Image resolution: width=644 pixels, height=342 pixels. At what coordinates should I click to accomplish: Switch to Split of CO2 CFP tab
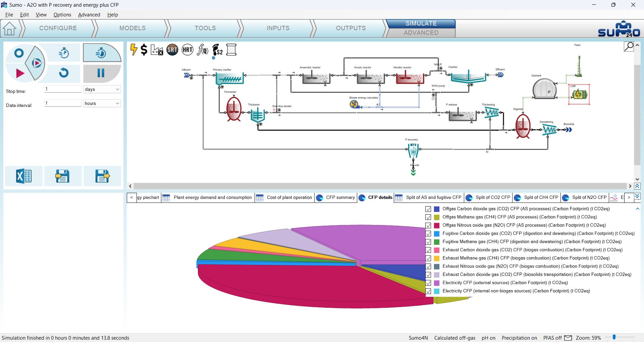click(488, 197)
